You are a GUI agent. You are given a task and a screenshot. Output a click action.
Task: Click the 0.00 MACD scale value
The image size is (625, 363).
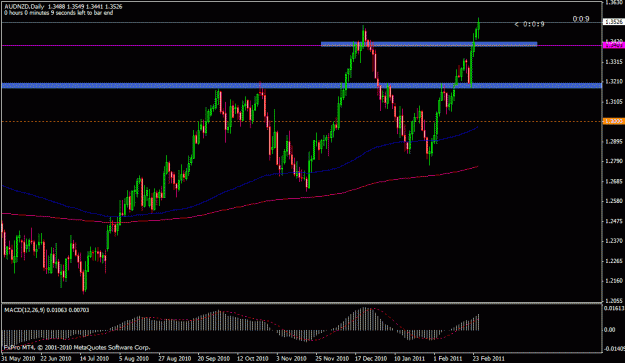[x=610, y=330]
